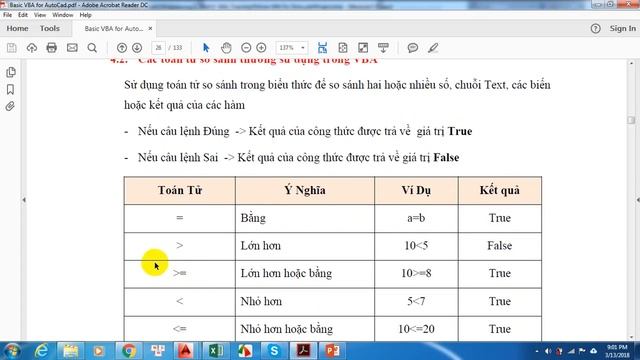This screenshot has height=360, width=640.
Task: Click the upload to cloud icon
Action: click(x=32, y=48)
